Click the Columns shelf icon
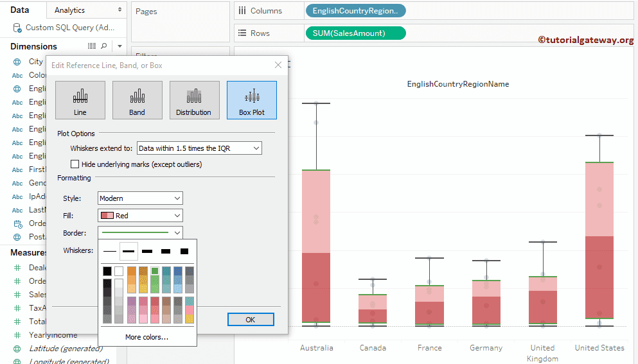Viewport: 638px width, 364px height. (x=242, y=10)
